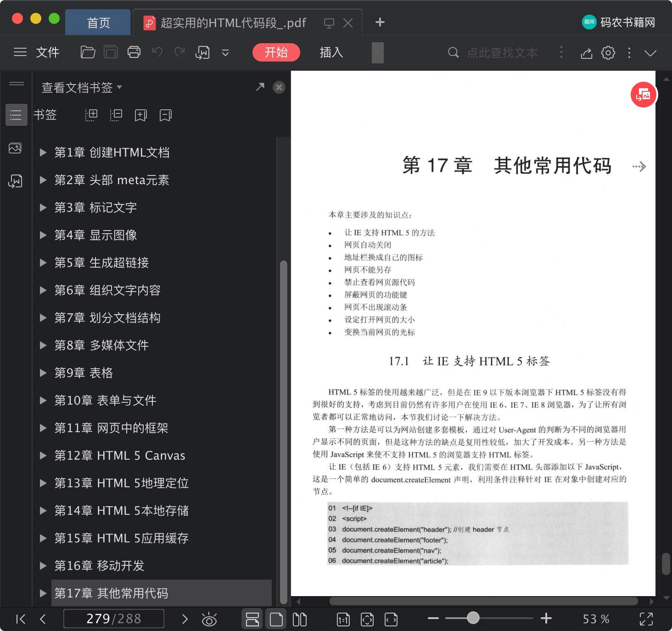Close the PDF document tab
This screenshot has width=672, height=631.
pyautogui.click(x=348, y=23)
